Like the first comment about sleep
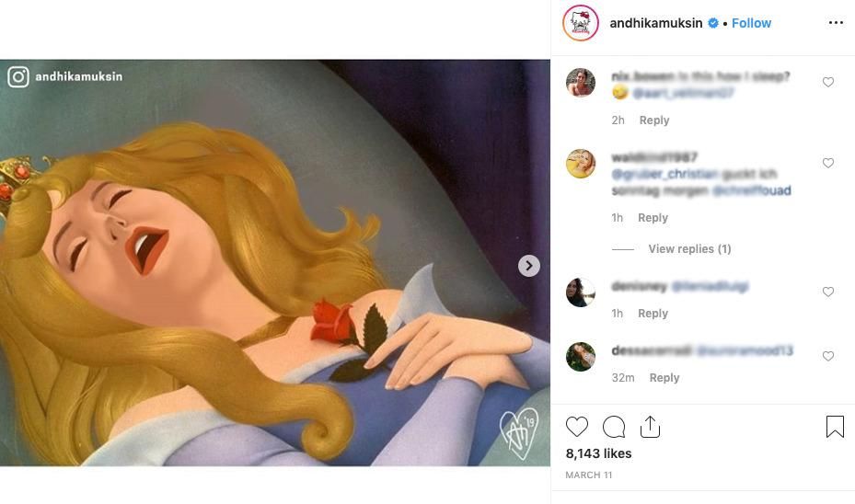The height and width of the screenshot is (504, 855). pos(828,82)
